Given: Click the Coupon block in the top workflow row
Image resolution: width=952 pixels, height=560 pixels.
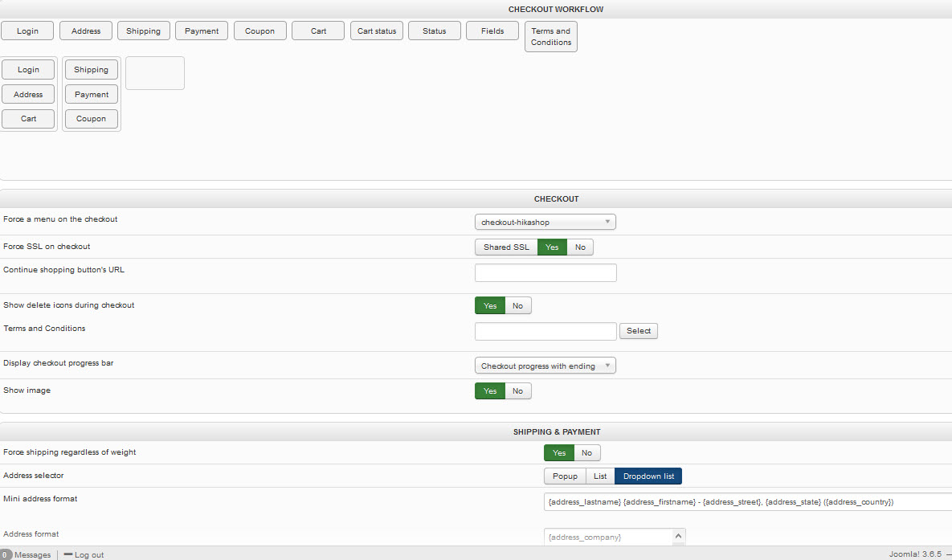Looking at the screenshot, I should click(259, 31).
